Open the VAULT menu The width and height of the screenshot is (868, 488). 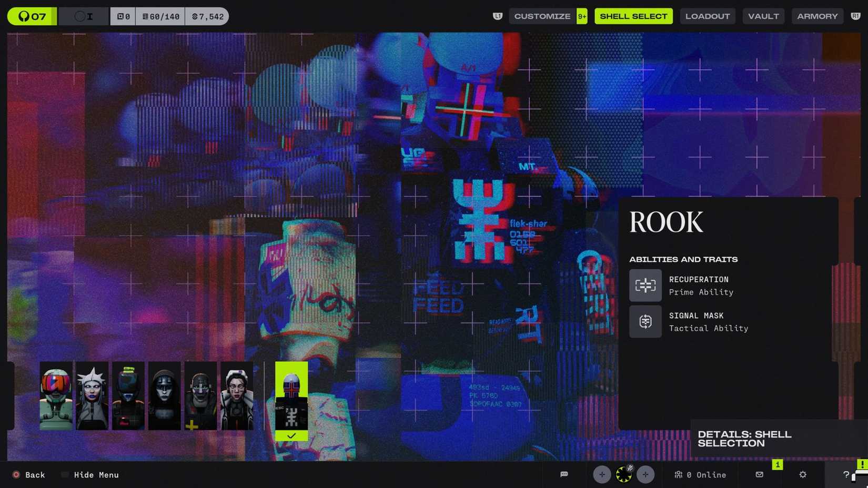[x=763, y=16]
